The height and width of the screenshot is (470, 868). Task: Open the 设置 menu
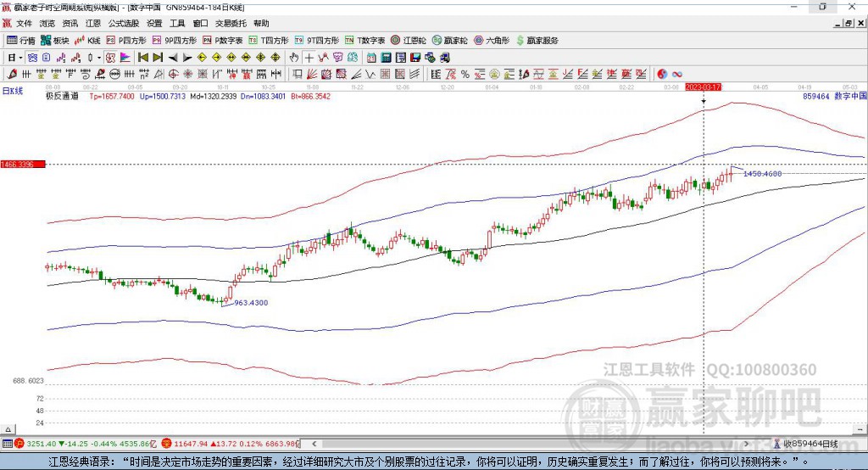[x=154, y=23]
